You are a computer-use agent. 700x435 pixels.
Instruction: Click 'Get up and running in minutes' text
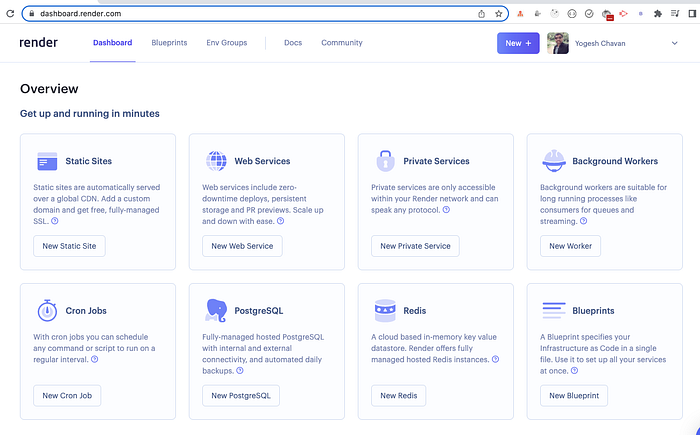[90, 114]
